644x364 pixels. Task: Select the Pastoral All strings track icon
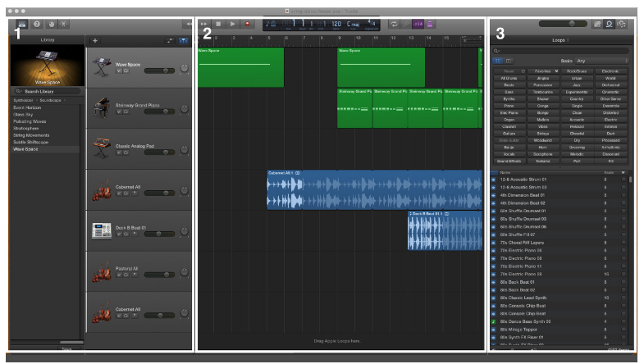pos(102,271)
